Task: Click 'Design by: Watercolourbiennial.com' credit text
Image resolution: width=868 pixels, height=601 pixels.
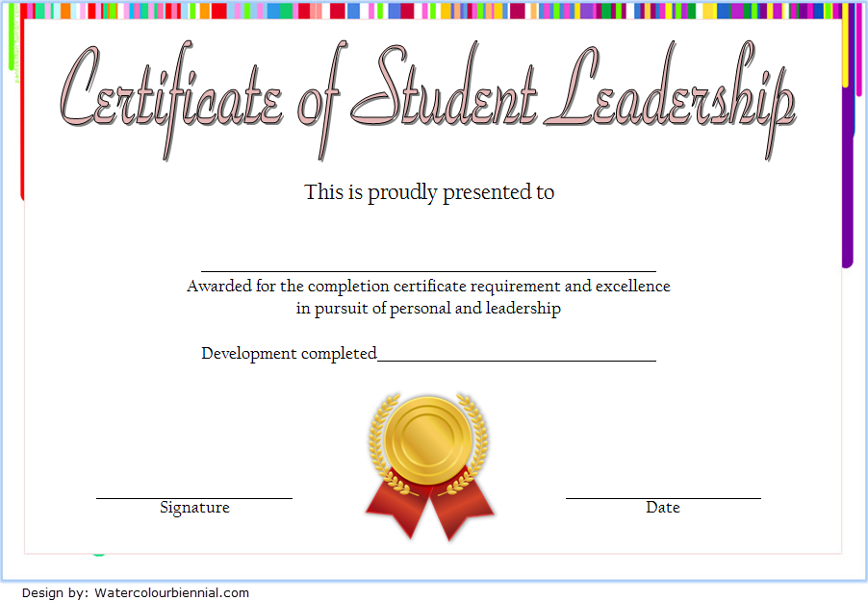Action: 135,592
